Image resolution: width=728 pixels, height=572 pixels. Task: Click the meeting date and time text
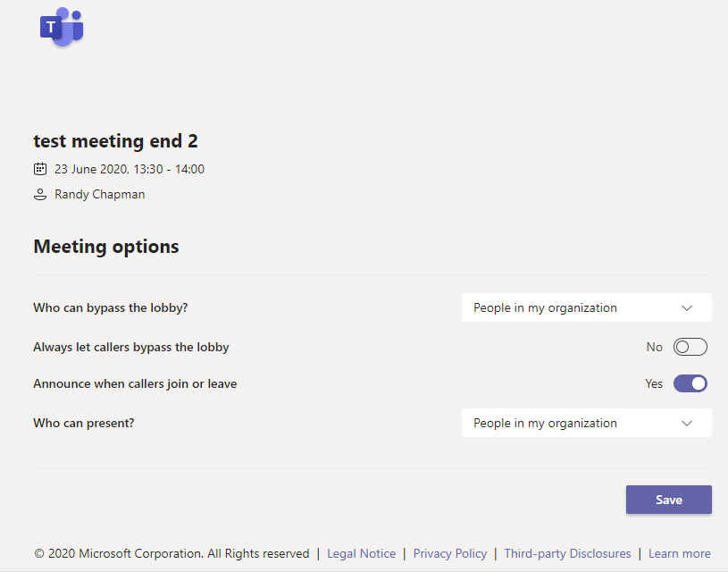tap(130, 168)
